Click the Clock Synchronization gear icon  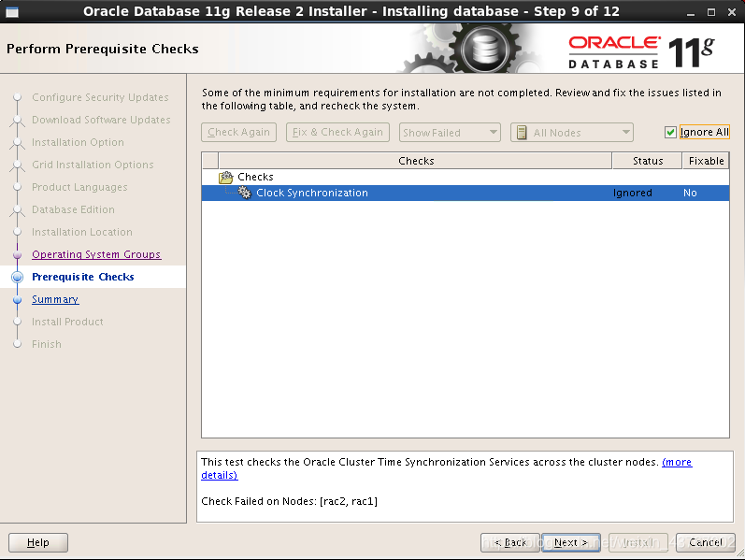(244, 193)
